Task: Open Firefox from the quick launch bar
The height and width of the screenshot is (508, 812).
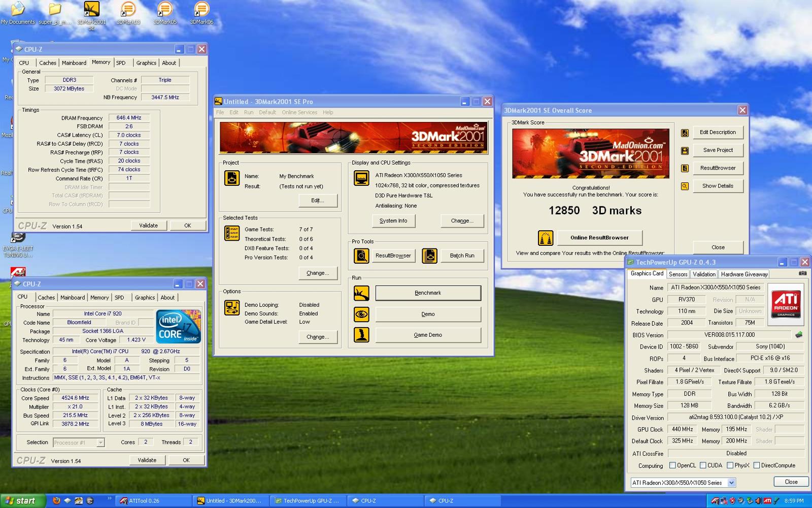Action: tap(56, 500)
